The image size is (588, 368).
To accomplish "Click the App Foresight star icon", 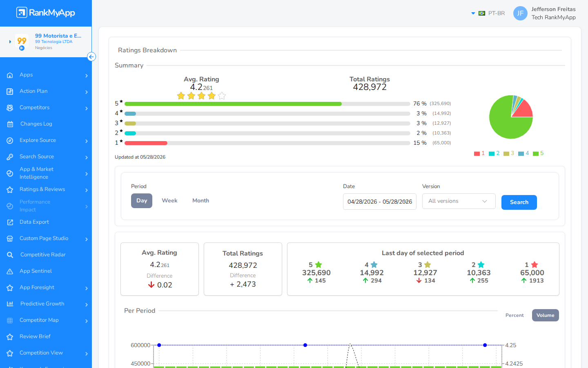I will (x=10, y=288).
